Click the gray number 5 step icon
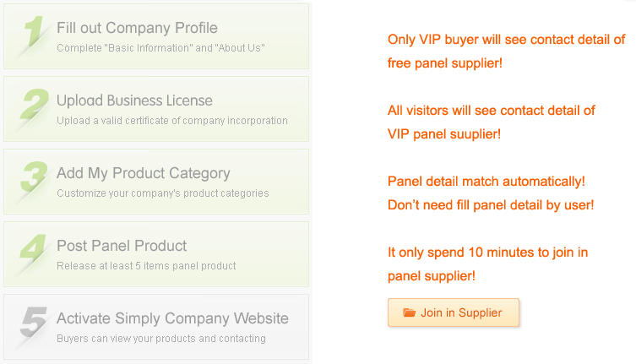 (x=33, y=326)
